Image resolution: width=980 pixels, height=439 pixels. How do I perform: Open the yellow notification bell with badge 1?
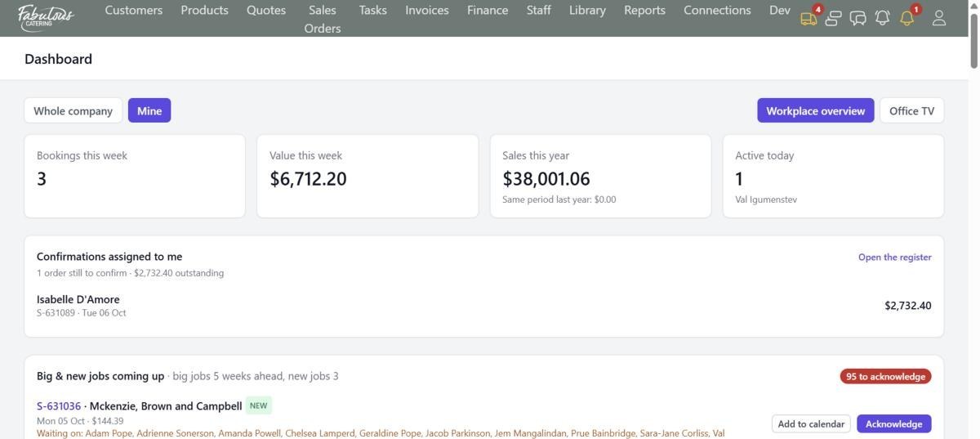[x=907, y=18]
